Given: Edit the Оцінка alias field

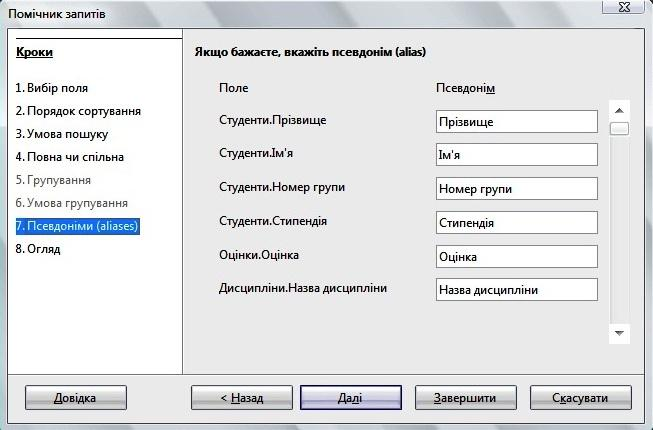Looking at the screenshot, I should pyautogui.click(x=517, y=256).
